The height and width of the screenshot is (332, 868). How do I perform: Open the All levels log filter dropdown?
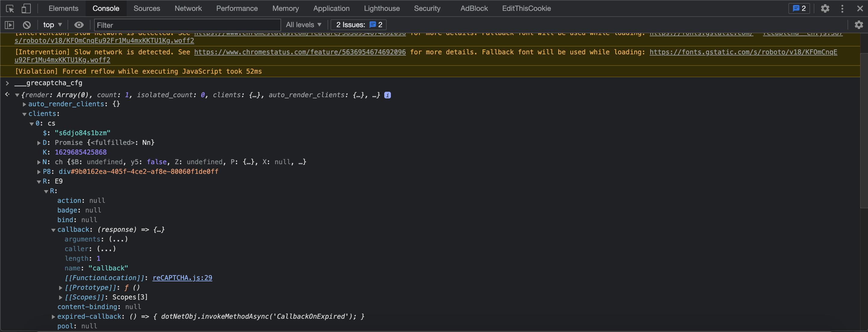(303, 25)
